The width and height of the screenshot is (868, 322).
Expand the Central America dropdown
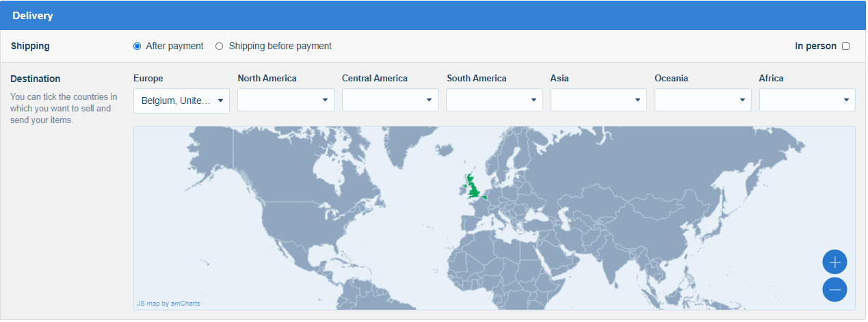click(x=390, y=100)
